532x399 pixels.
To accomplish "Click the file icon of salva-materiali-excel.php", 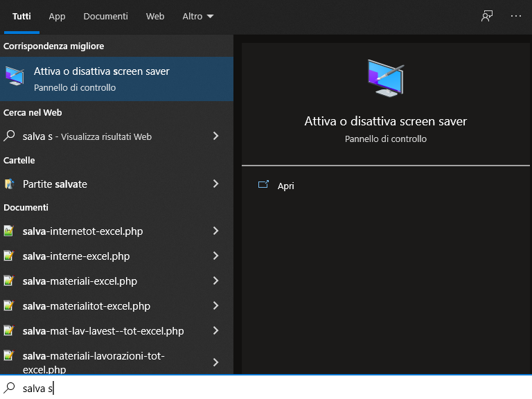I will pyautogui.click(x=9, y=281).
